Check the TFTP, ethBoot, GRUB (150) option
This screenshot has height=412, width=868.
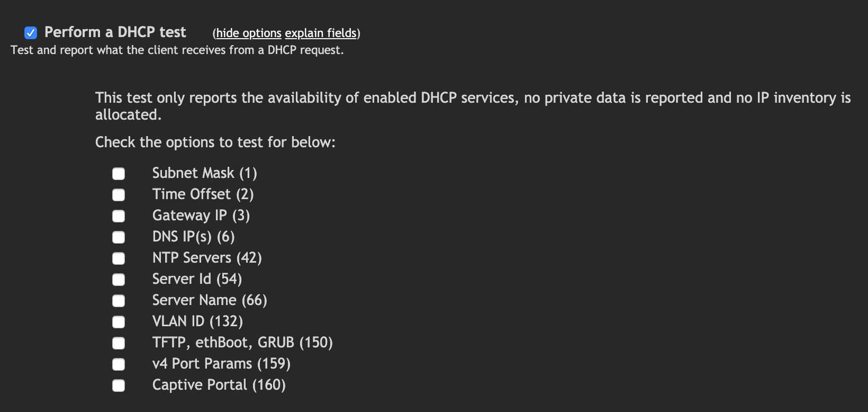[118, 343]
